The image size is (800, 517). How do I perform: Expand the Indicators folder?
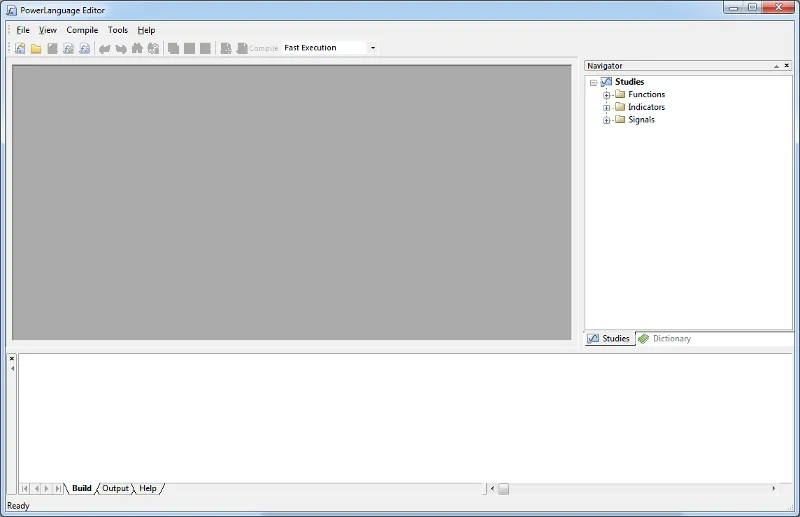click(606, 108)
